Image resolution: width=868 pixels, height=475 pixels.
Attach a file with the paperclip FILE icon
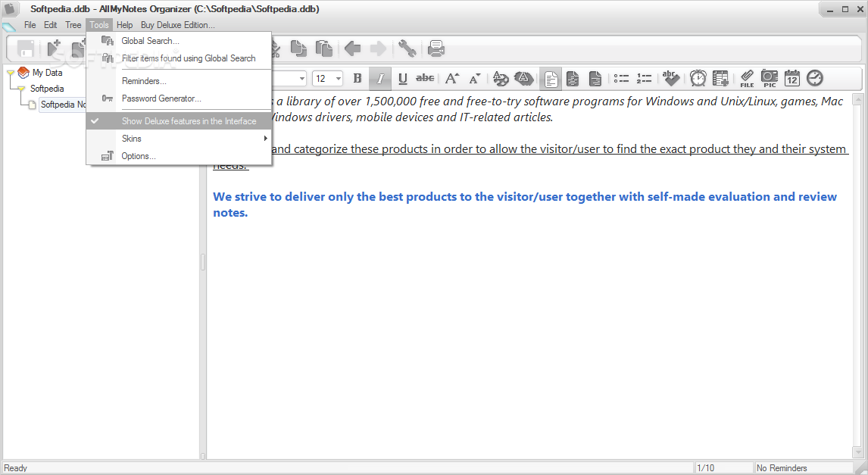[747, 79]
